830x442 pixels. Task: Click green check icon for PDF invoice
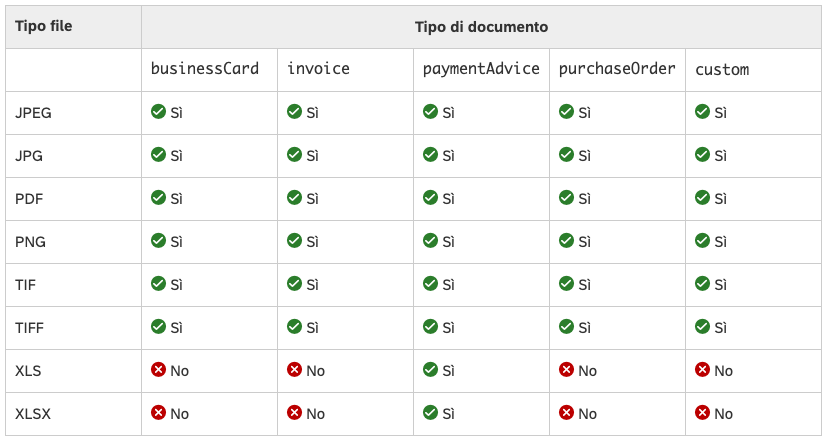[294, 198]
